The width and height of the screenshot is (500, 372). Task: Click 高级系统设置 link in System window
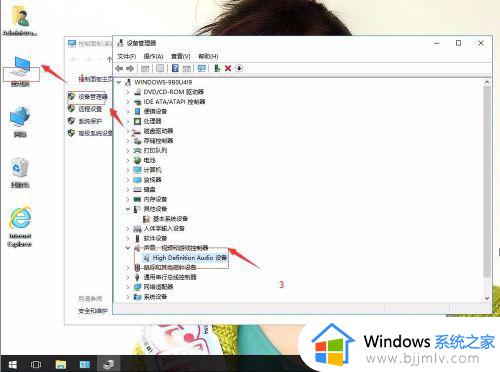pyautogui.click(x=95, y=133)
